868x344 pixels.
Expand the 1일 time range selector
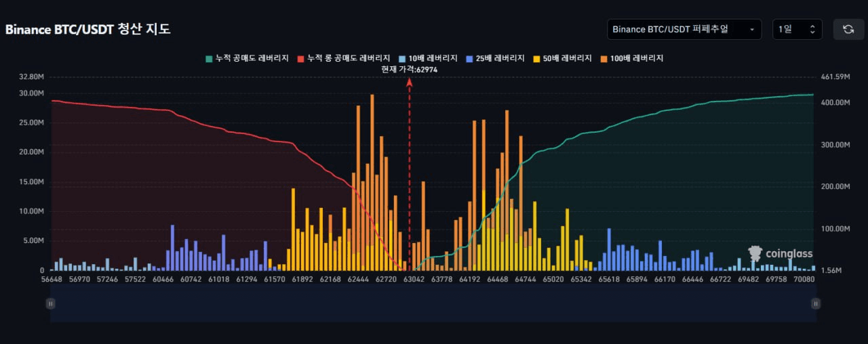[797, 29]
